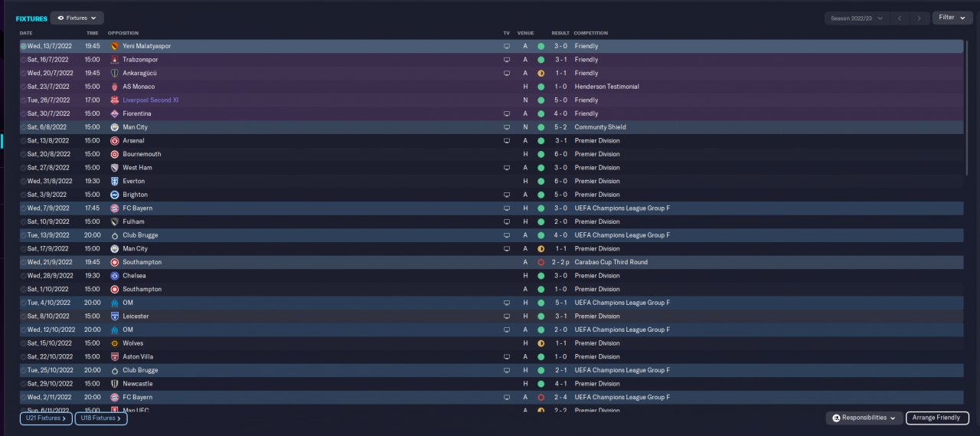The image size is (980, 436).
Task: Click the Arrange Friendly button
Action: point(937,418)
